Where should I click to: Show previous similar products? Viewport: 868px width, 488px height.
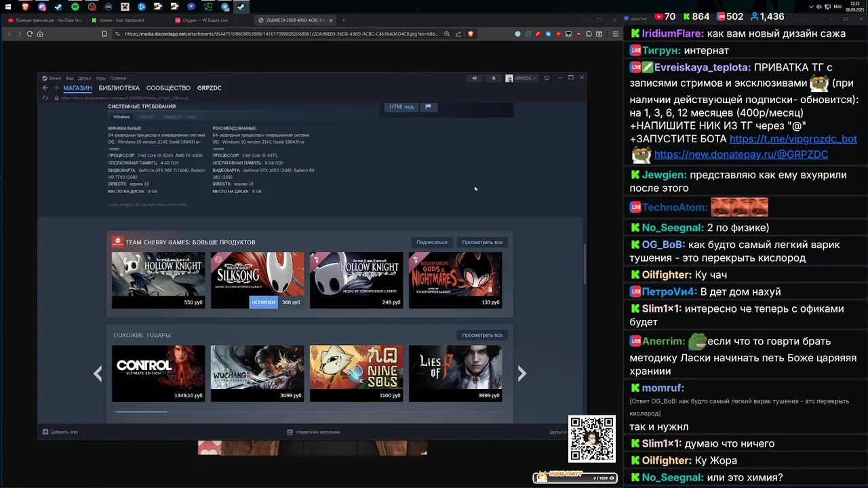click(x=98, y=373)
